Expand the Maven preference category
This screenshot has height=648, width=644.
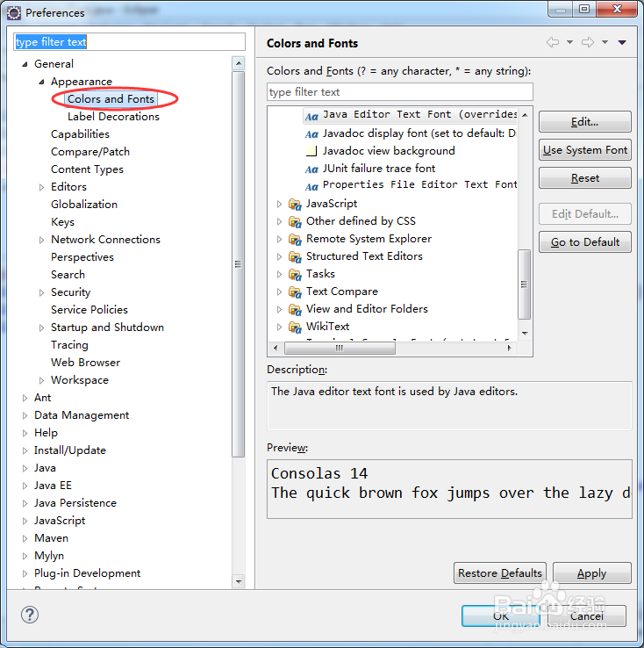[x=25, y=539]
